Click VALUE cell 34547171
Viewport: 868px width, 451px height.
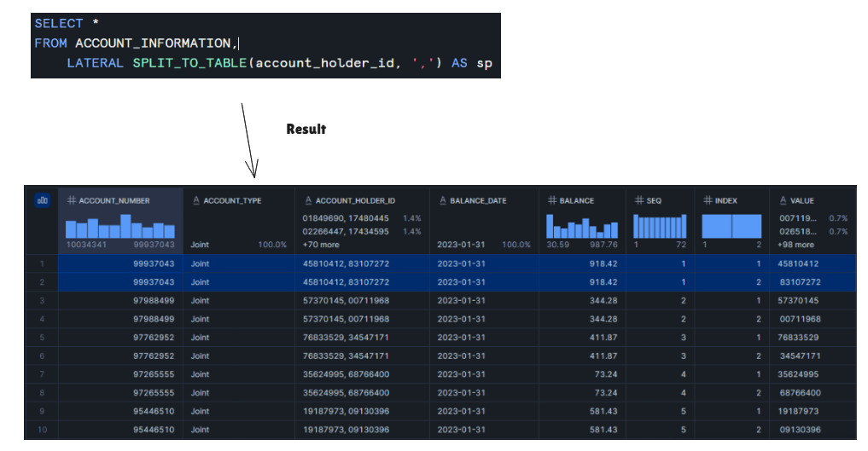(800, 356)
